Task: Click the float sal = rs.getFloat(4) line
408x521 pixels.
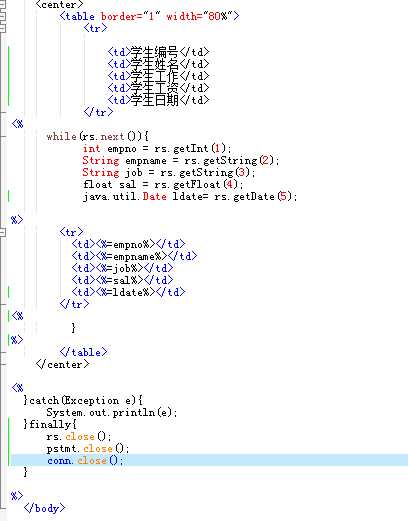Action: coord(163,184)
